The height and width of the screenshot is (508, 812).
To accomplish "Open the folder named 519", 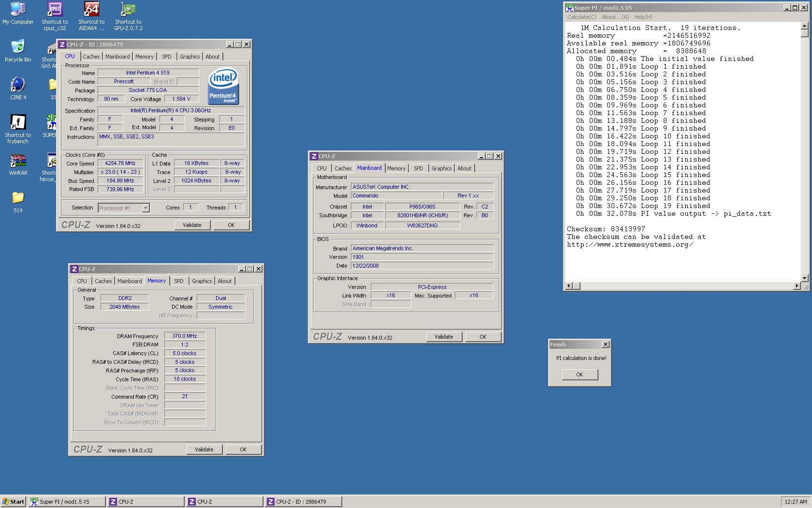I will [18, 202].
